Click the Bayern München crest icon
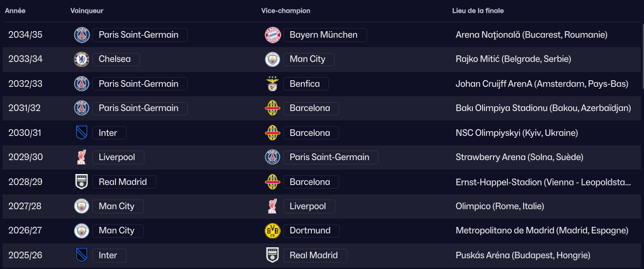Image resolution: width=644 pixels, height=269 pixels. [x=272, y=34]
